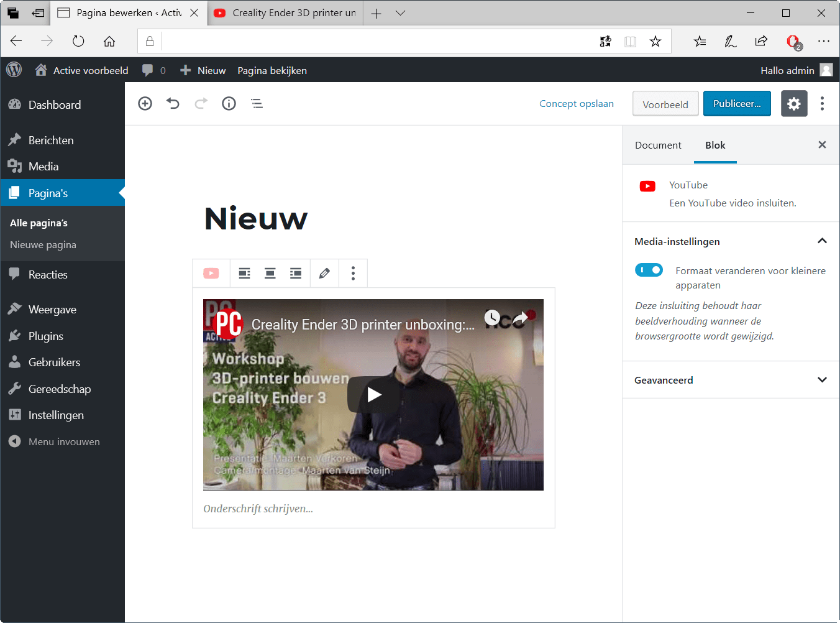Open the Hallo admin account menu

(x=797, y=70)
